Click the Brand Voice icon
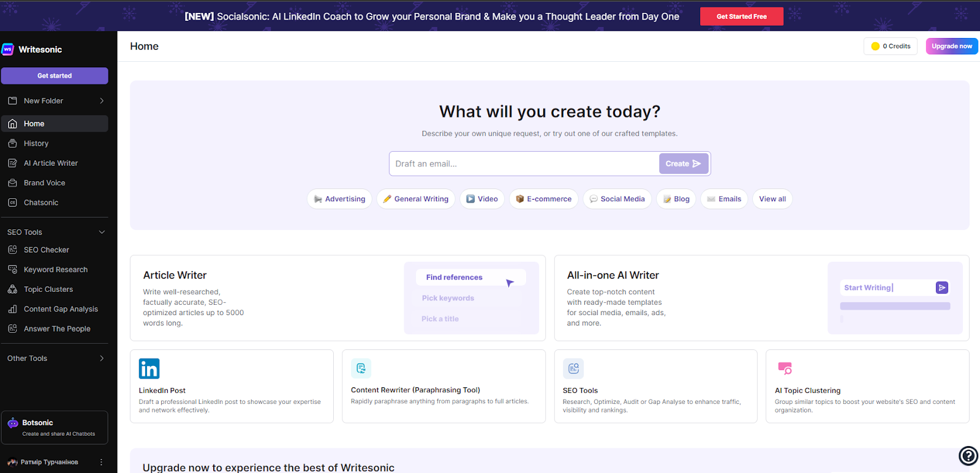 [12, 183]
